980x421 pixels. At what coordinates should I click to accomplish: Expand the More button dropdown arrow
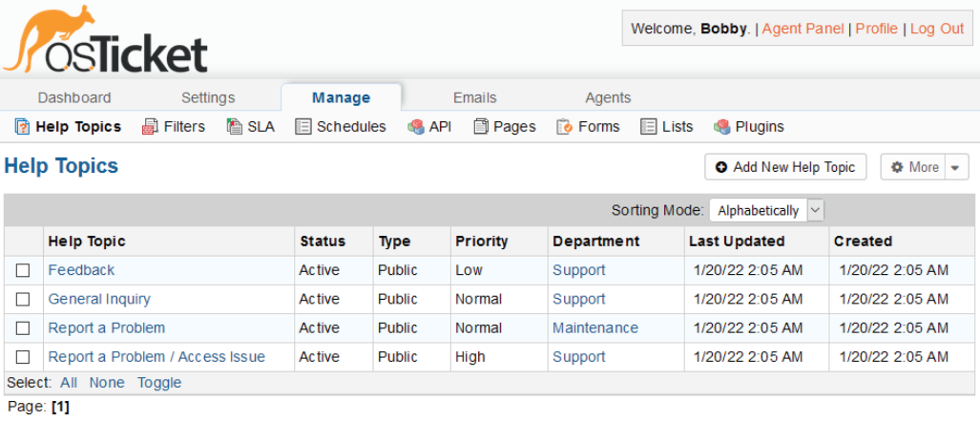[x=955, y=167]
